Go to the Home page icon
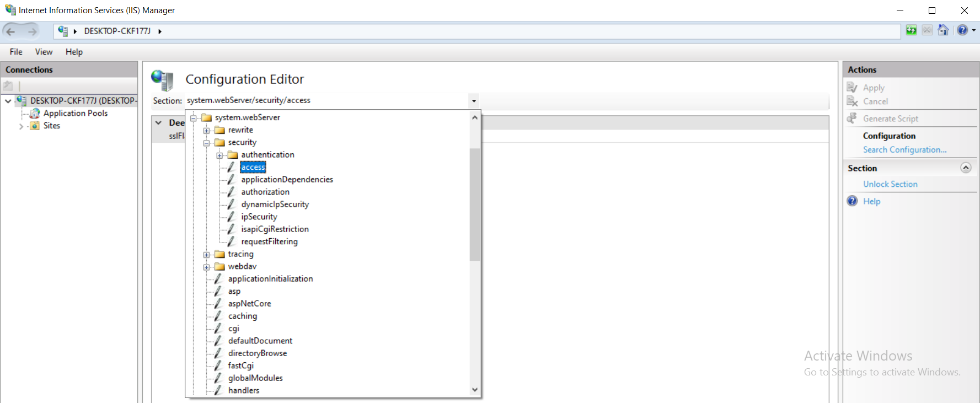Viewport: 980px width, 403px height. tap(944, 30)
